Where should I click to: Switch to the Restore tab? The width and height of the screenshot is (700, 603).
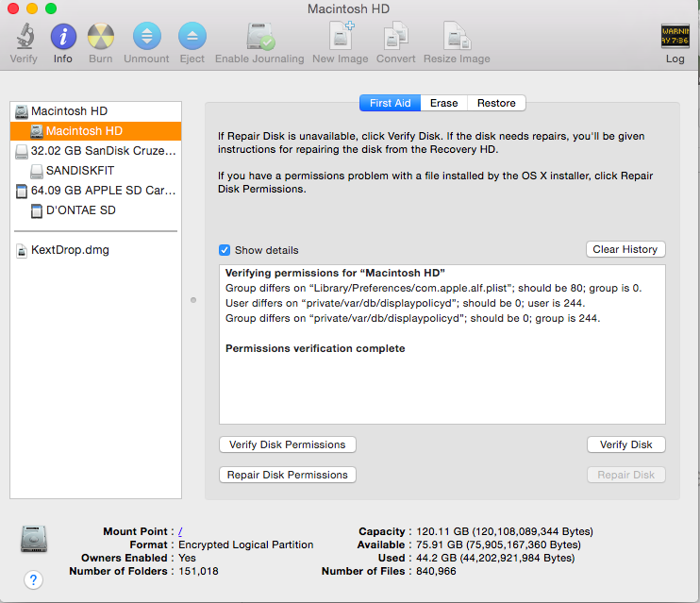point(496,103)
